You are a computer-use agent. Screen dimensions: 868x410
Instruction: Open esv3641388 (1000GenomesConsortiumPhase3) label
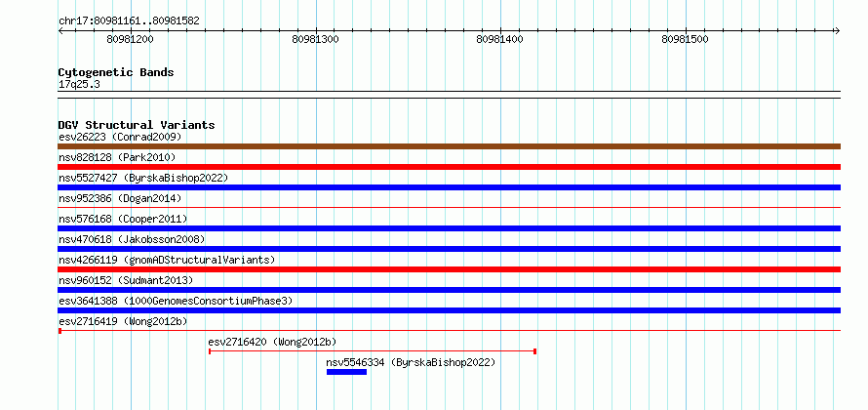(x=176, y=301)
